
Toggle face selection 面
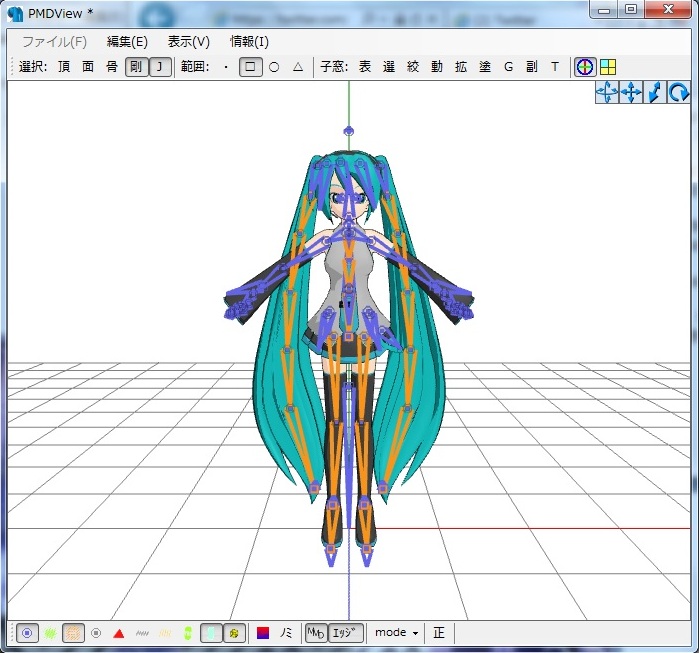(x=88, y=67)
